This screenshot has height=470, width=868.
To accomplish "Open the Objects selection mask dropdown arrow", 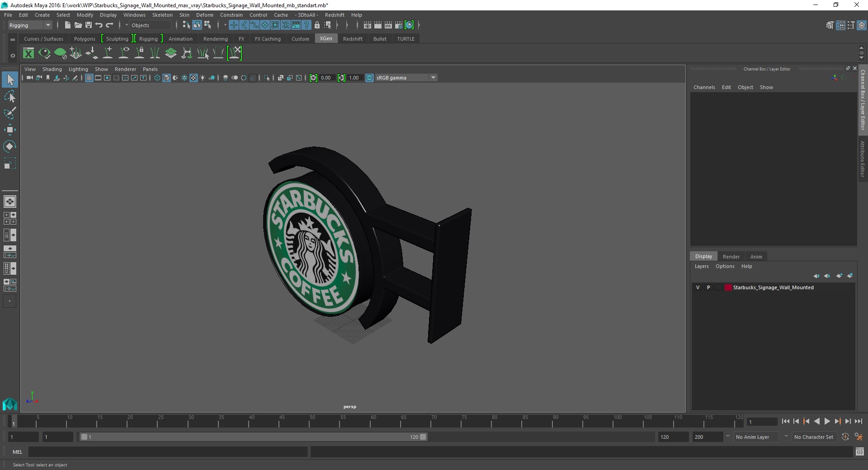I will click(x=127, y=25).
